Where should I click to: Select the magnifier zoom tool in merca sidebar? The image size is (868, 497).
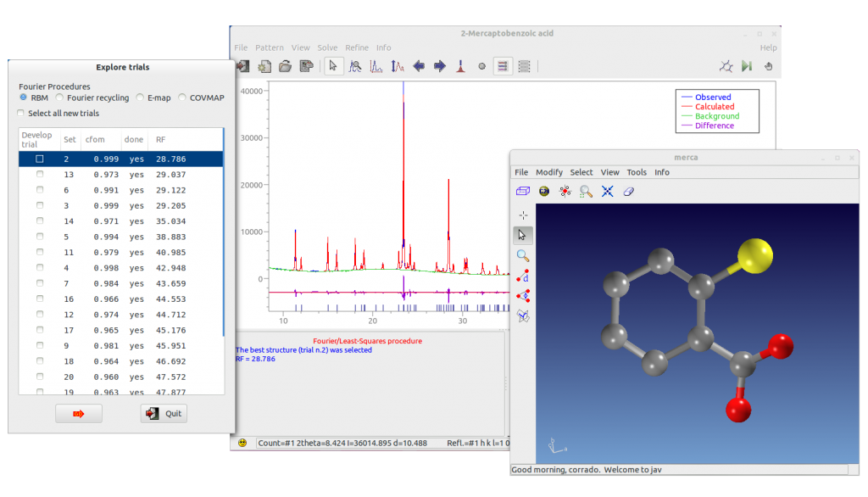(522, 255)
